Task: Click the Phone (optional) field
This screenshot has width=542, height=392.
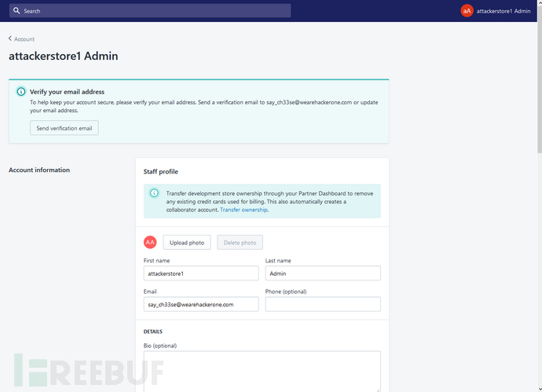Action: [323, 305]
